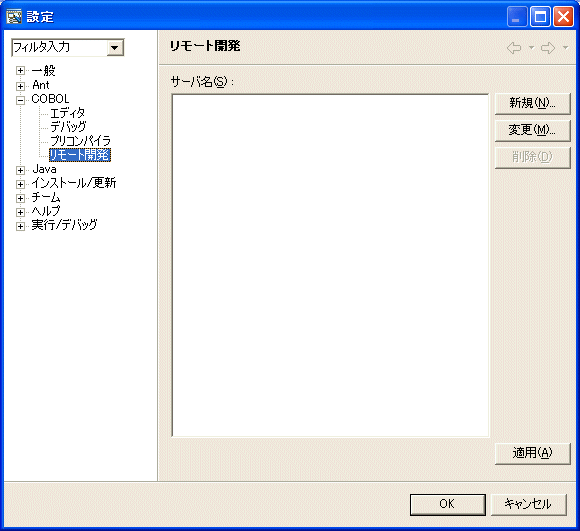Select 一般 in the preferences tree
Screen dimensions: 580x531
44,70
